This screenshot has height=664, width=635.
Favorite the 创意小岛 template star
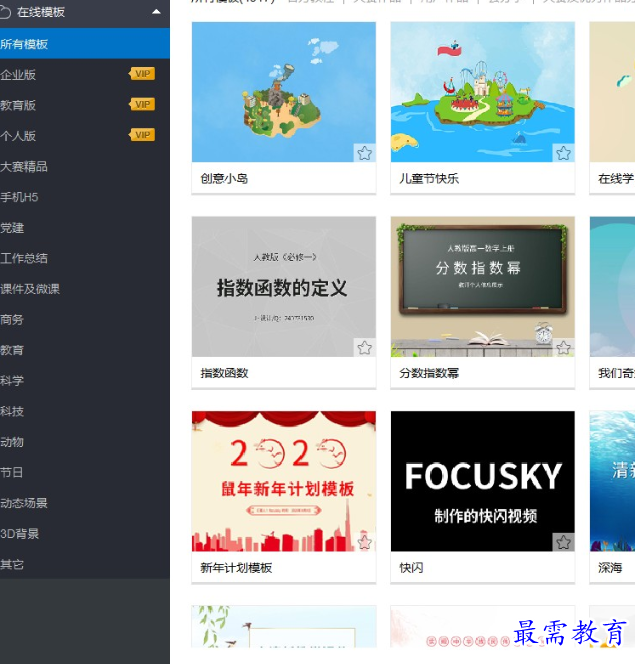(364, 153)
